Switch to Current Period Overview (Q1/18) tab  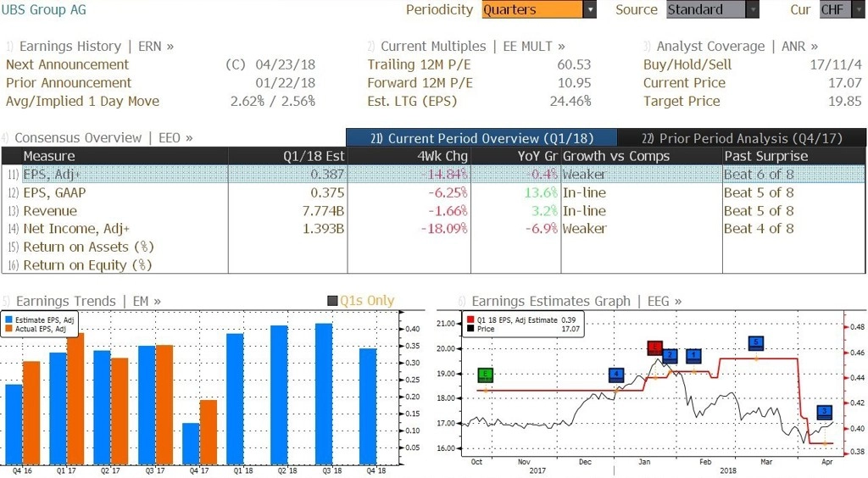point(481,138)
